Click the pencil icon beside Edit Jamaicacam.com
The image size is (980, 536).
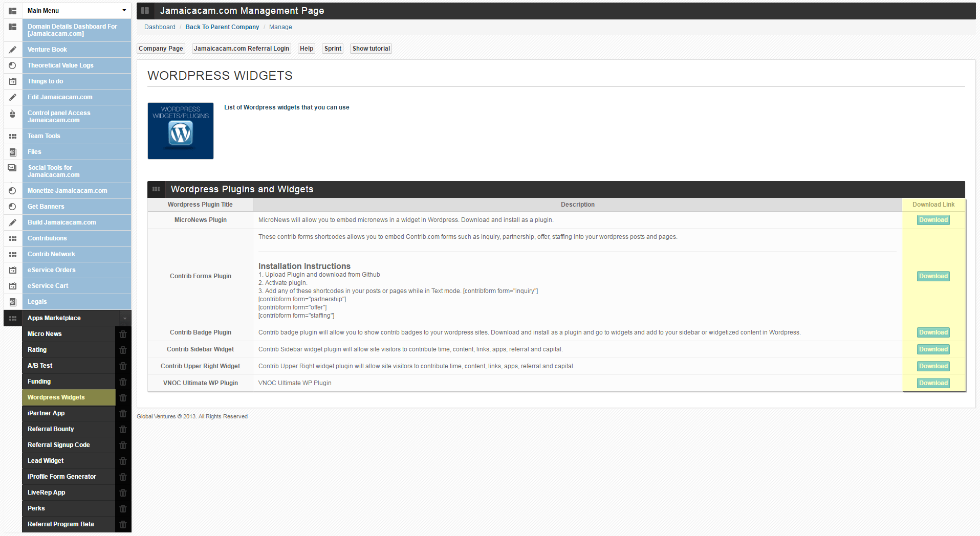(13, 97)
